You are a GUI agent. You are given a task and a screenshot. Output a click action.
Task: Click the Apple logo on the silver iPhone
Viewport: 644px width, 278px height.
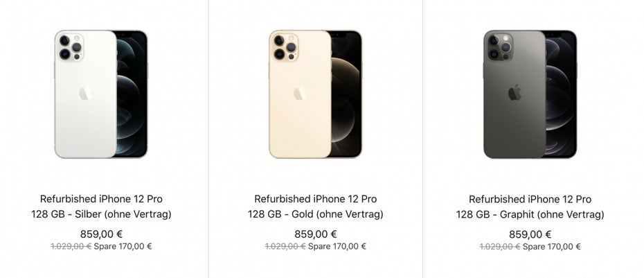[84, 93]
